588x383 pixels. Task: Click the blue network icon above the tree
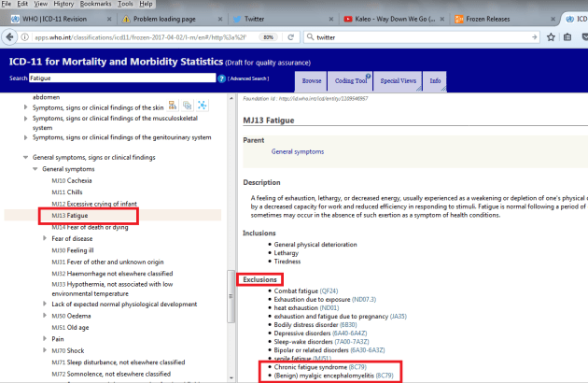point(202,106)
